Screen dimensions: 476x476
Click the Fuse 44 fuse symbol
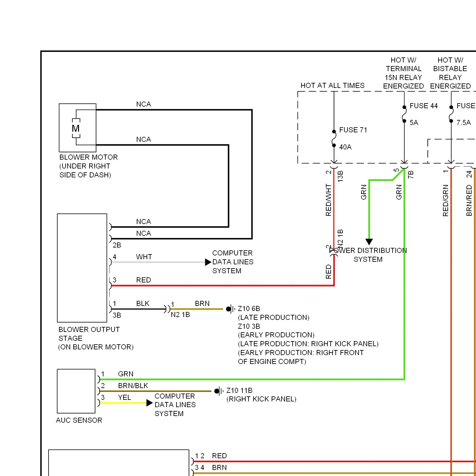coord(404,114)
